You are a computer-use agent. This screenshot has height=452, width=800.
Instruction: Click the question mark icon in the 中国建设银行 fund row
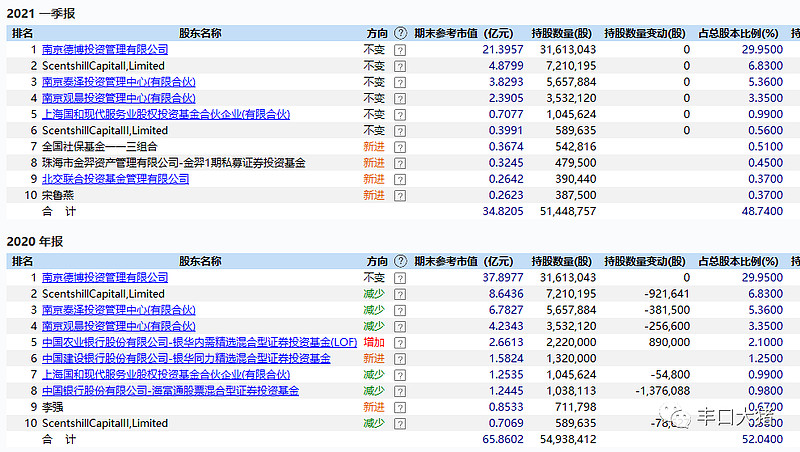point(400,359)
